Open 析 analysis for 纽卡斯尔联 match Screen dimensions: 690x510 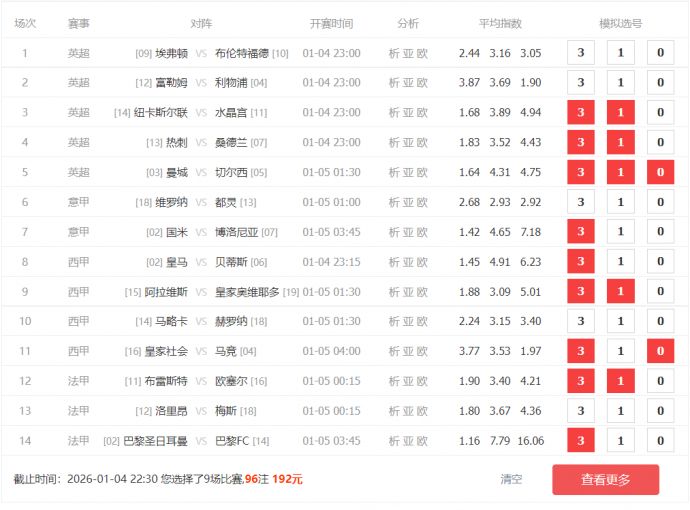394,113
